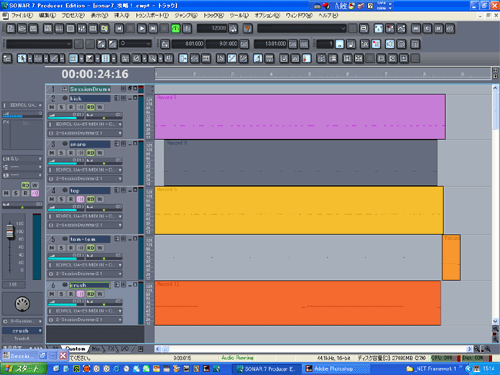Toggle the green audio engine button
The width and height of the screenshot is (500, 375).
(176, 29)
